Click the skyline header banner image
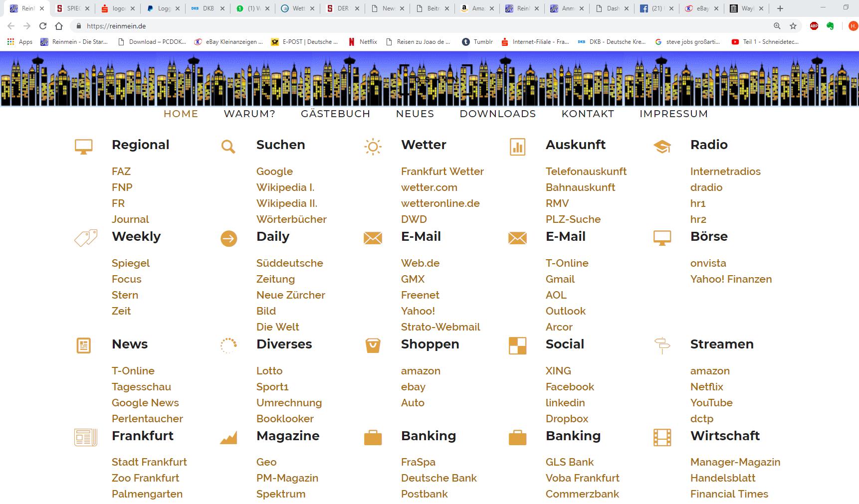Image resolution: width=859 pixels, height=504 pixels. click(x=429, y=79)
